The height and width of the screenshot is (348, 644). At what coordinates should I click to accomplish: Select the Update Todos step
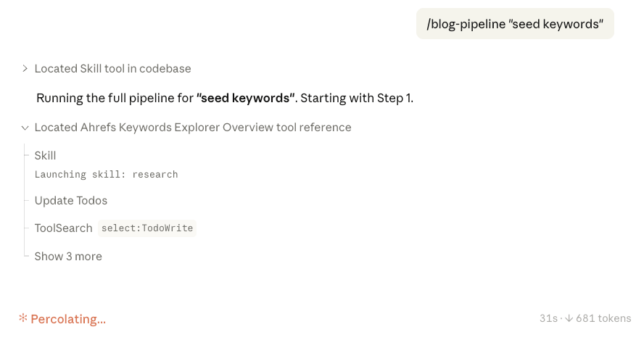[x=71, y=201]
